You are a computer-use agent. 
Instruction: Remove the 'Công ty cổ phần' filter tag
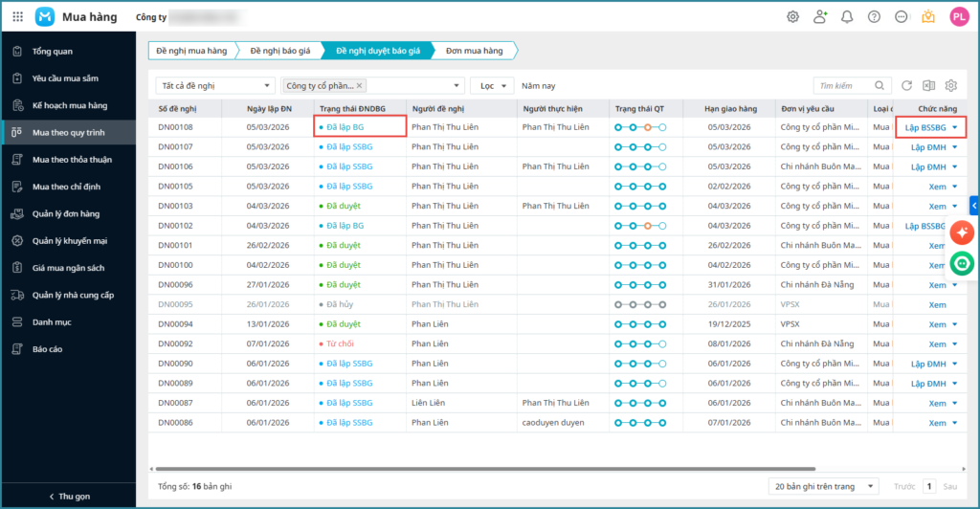(x=360, y=85)
